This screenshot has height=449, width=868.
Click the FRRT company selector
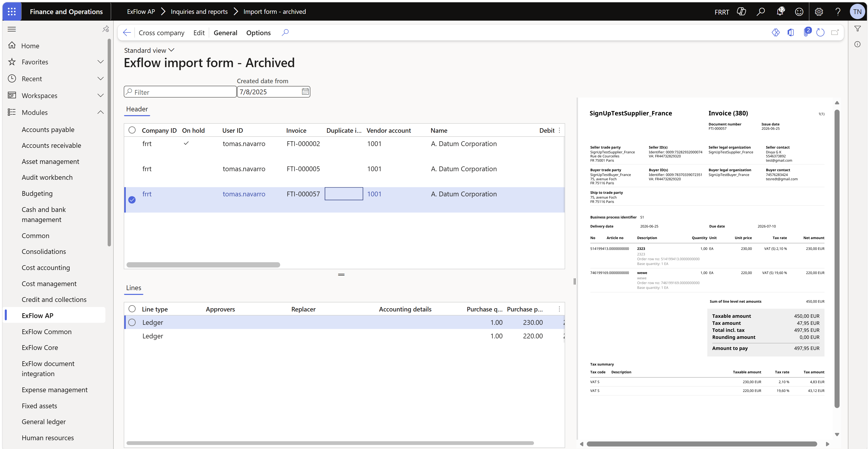point(722,12)
